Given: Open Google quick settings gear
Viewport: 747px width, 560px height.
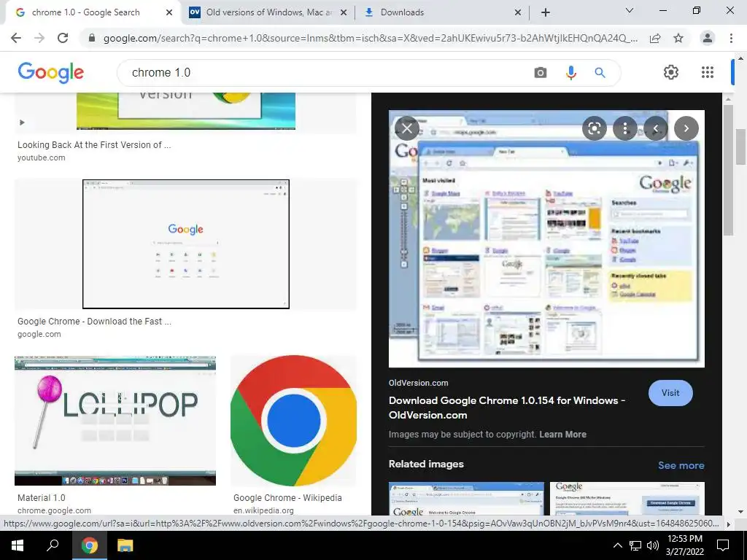Looking at the screenshot, I should pyautogui.click(x=671, y=72).
